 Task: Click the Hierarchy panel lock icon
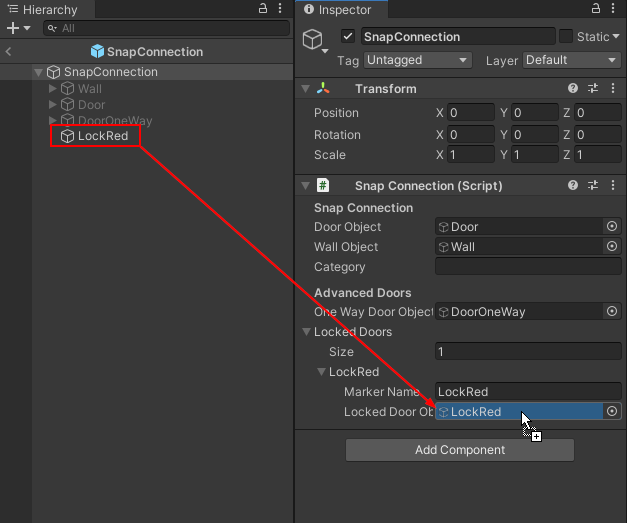click(x=263, y=9)
